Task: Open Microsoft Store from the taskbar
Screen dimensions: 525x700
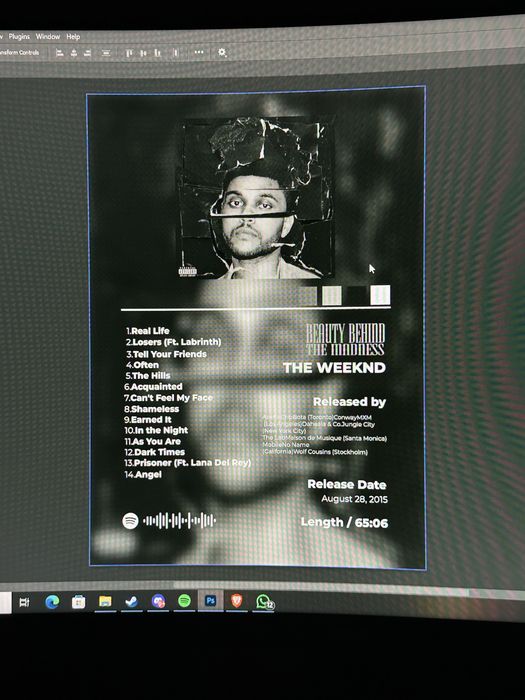Action: 79,602
